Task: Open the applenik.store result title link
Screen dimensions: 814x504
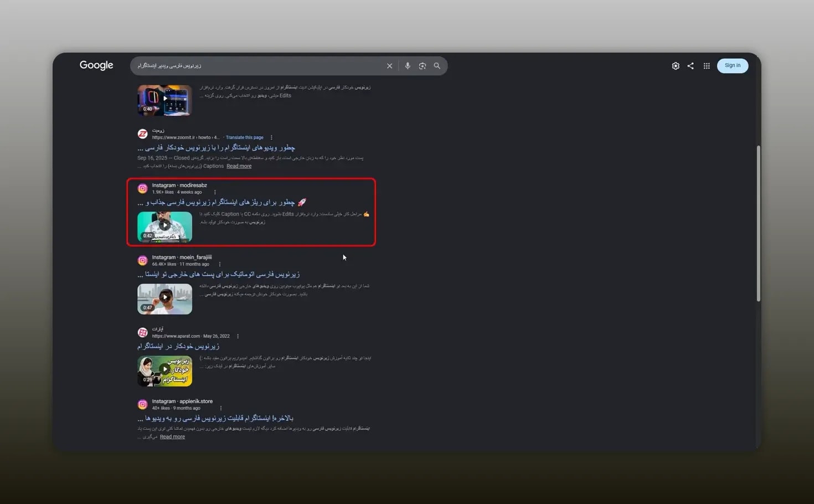Action: click(x=215, y=418)
